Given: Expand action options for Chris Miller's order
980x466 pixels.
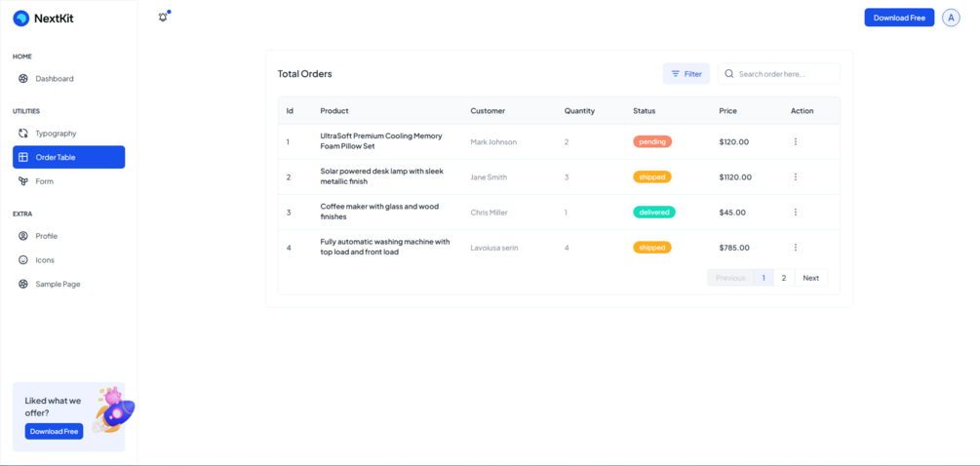Looking at the screenshot, I should pyautogui.click(x=796, y=213).
